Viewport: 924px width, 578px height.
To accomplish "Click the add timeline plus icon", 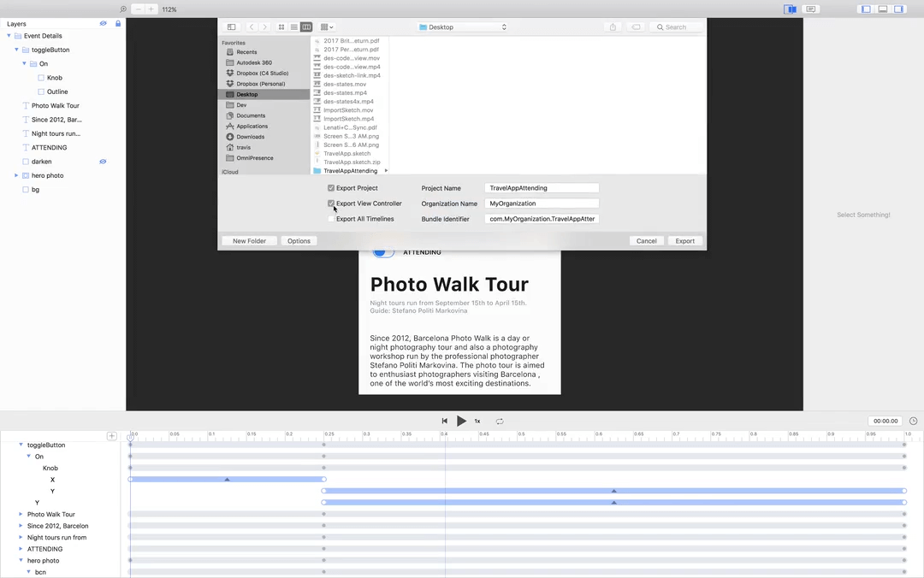I will click(111, 436).
